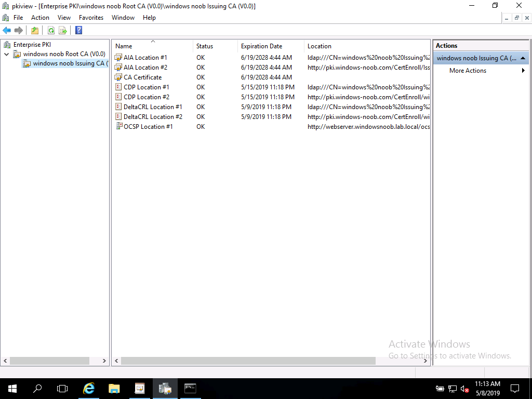Viewport: 532px width, 399px height.
Task: Select the CA Certificate row name
Action: pos(142,77)
